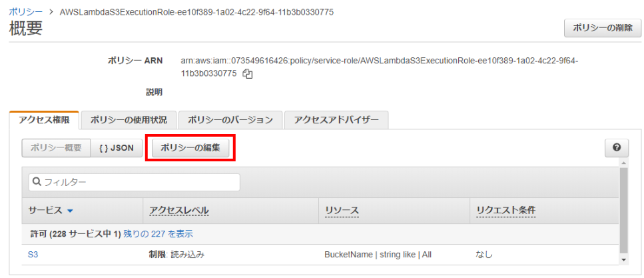Image resolution: width=644 pixels, height=278 pixels.
Task: Focus the フィルター search field
Action: pyautogui.click(x=134, y=182)
